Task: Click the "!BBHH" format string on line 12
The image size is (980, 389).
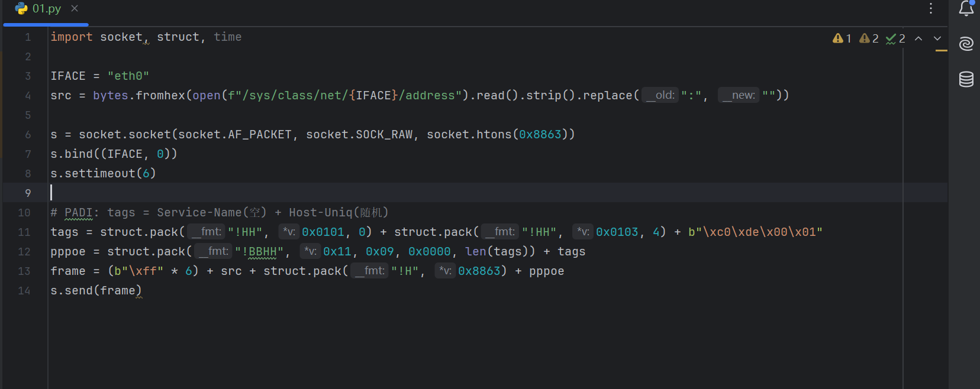Action: click(x=260, y=251)
